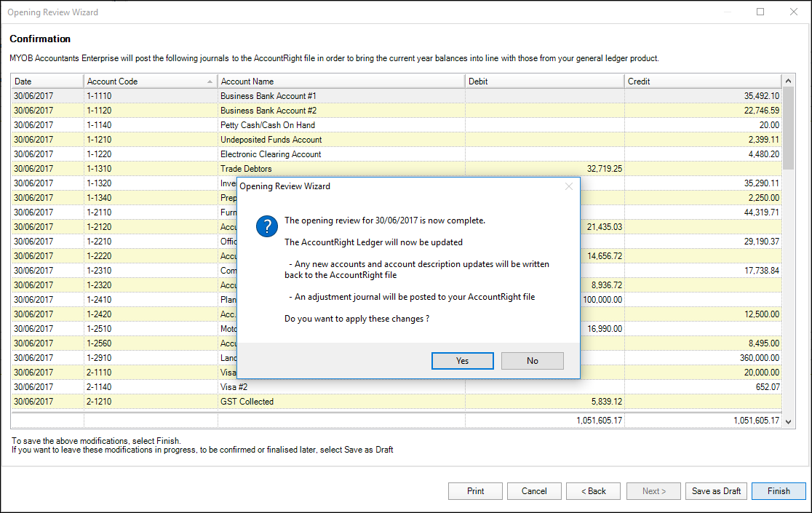Maximize the Opening Review Wizard window
Image resolution: width=812 pixels, height=513 pixels.
760,12
